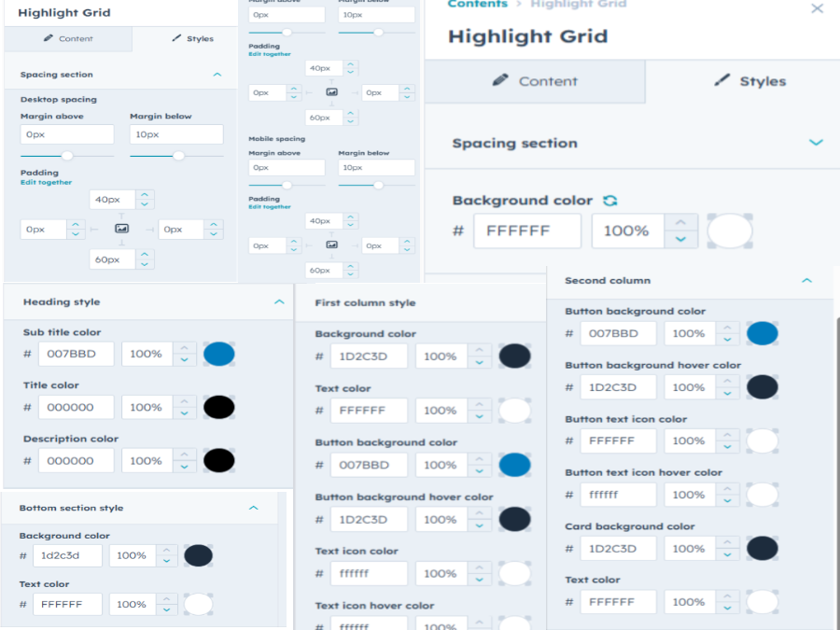Collapse the Heading style section chevron
The height and width of the screenshot is (630, 840).
pos(278,302)
